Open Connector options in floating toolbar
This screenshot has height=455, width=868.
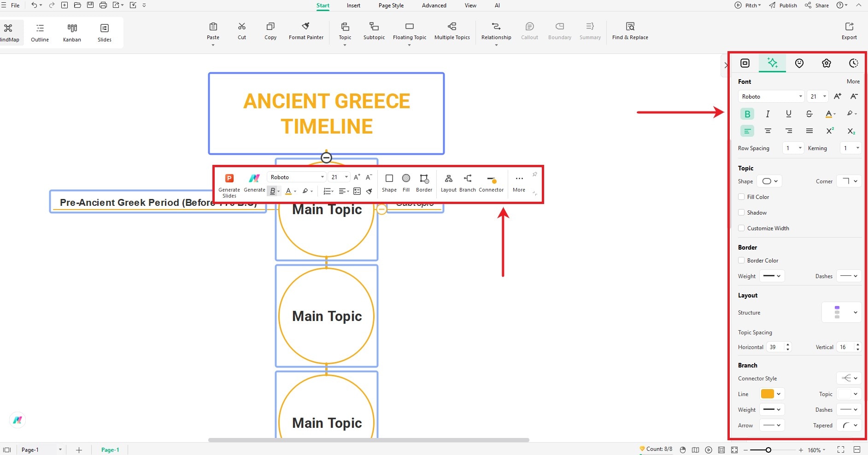(491, 183)
